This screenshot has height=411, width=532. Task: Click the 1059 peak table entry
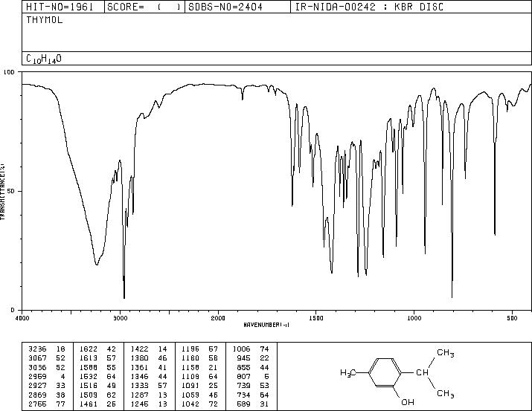coord(199,395)
